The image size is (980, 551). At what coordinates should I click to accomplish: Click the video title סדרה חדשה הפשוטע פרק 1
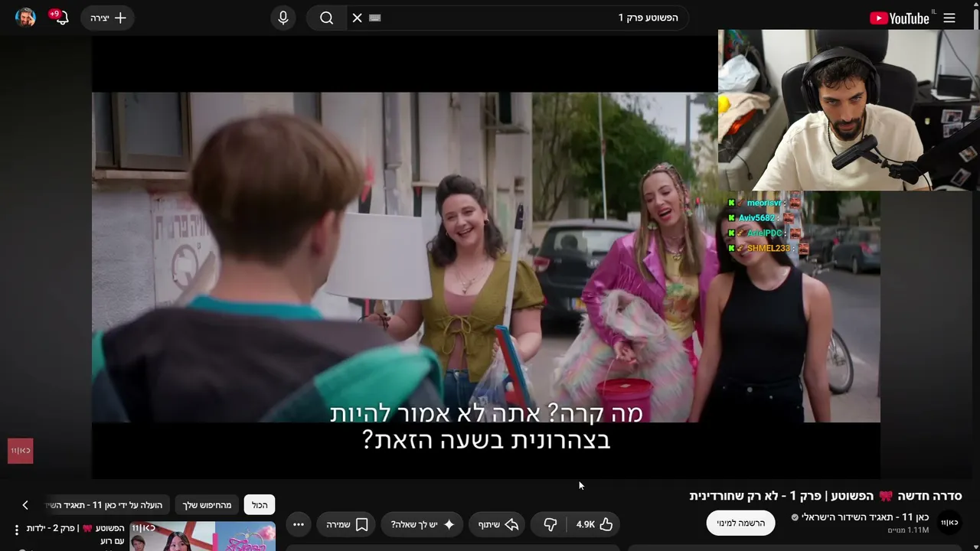click(825, 496)
